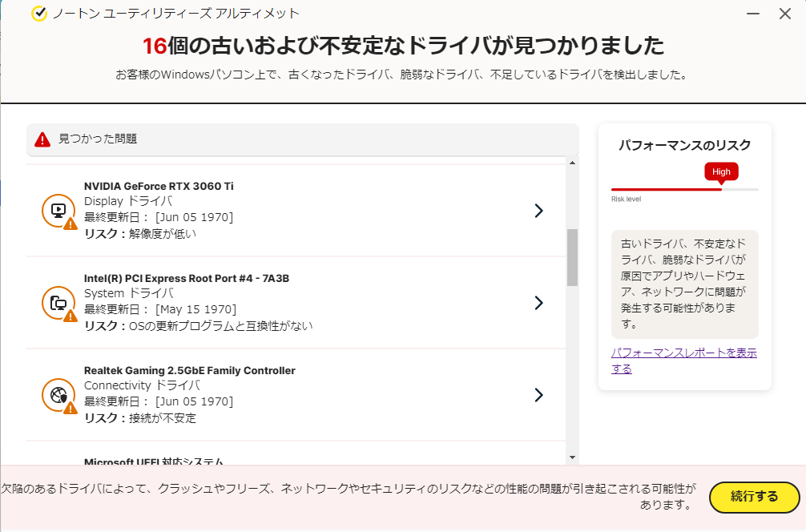Image resolution: width=806 pixels, height=532 pixels.
Task: Expand the Intel PCI Express Root Port chevron
Action: (x=538, y=303)
